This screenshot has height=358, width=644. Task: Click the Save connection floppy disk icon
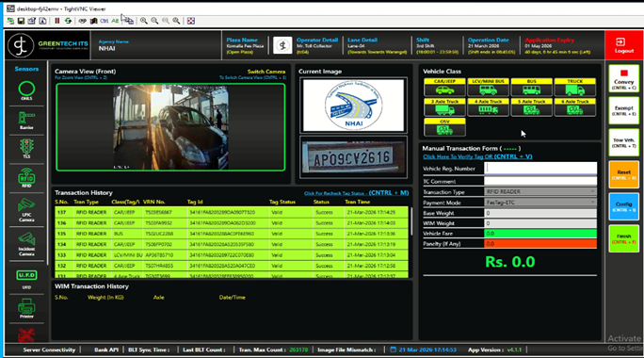pos(21,21)
